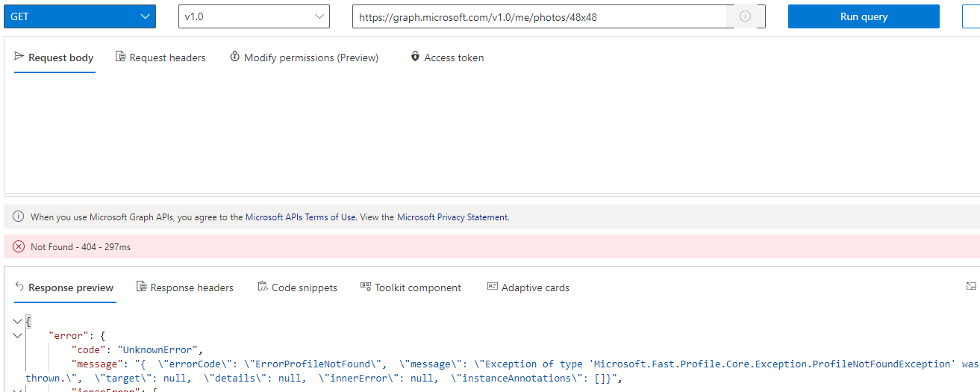Click the Modify permissions shield icon

tap(235, 57)
